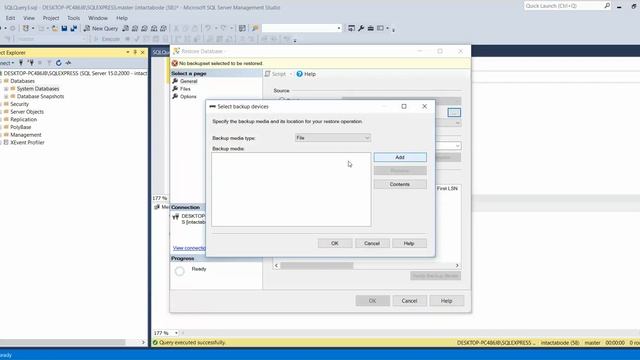Click Activity Monitor icon in Object Explorer toolbar

68,63
